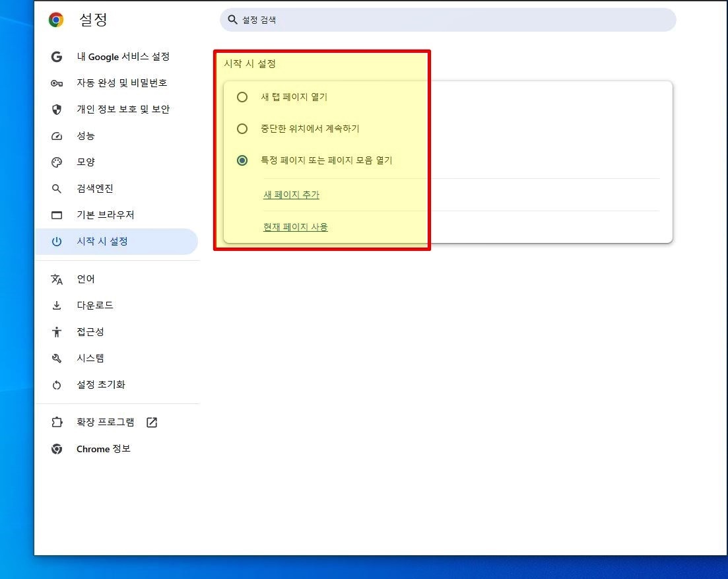This screenshot has height=579, width=728.
Task: Click the key icon for 자동 완성 및 비밀번호
Action: click(57, 83)
